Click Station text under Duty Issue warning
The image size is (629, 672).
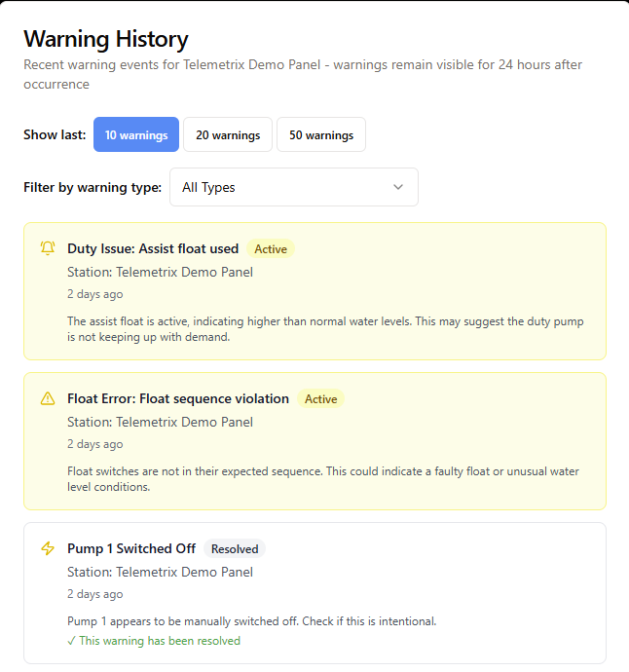tap(161, 272)
